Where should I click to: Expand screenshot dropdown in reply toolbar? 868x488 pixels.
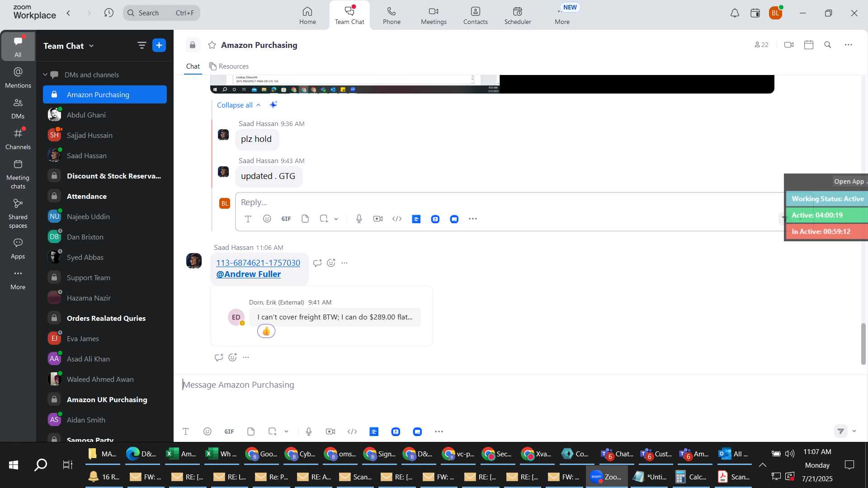336,219
